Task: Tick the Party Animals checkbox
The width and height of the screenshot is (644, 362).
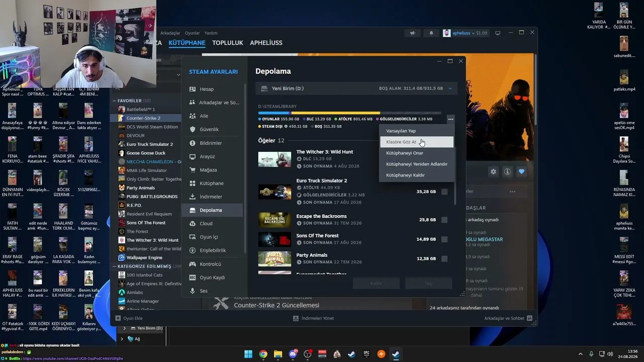Action: 444,258
